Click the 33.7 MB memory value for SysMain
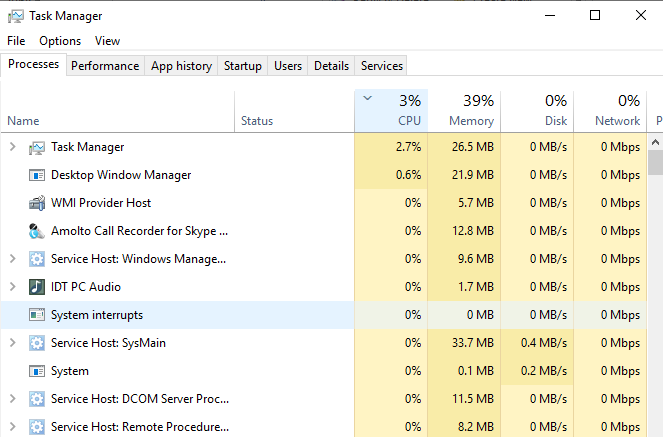The image size is (663, 437). [473, 343]
